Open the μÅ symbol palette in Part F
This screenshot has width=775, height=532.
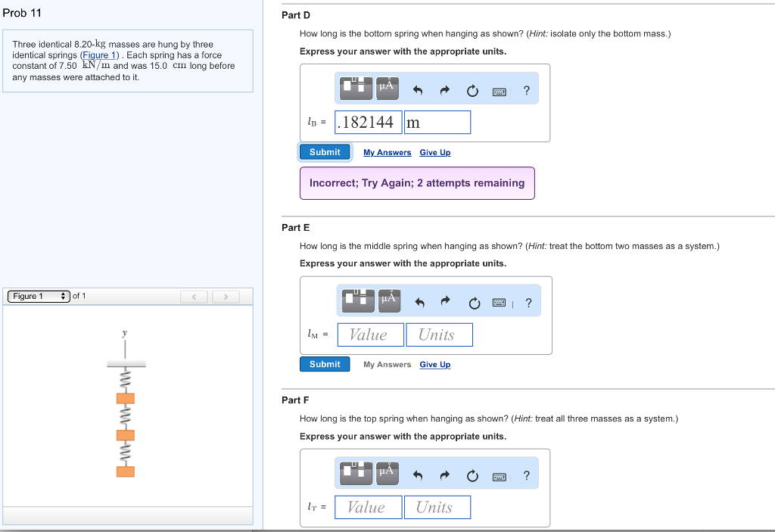click(386, 472)
